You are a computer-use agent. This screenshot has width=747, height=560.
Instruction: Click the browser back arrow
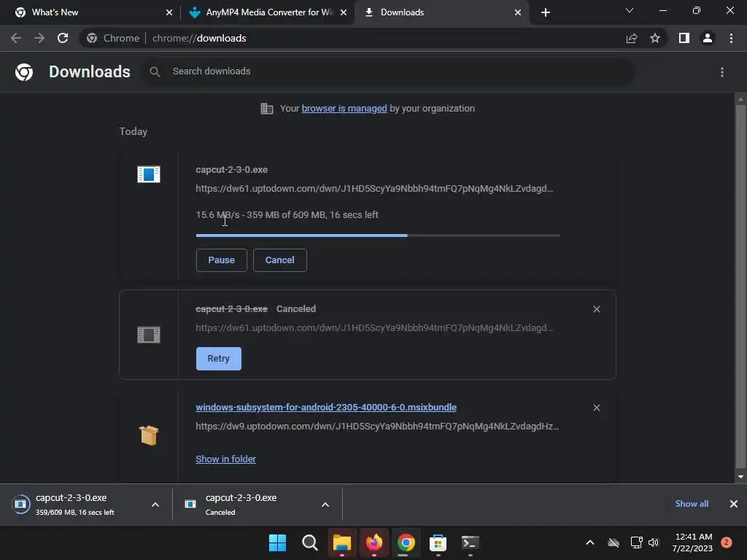[x=16, y=38]
